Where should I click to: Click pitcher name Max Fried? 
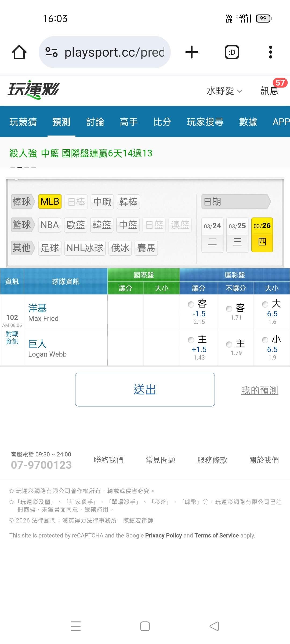point(44,319)
